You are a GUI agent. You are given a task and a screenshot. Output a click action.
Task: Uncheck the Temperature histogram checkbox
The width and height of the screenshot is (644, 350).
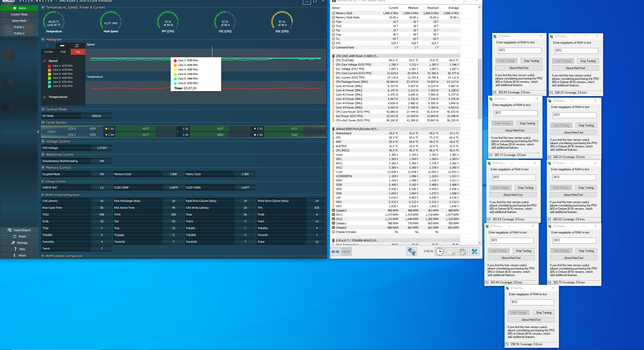click(x=44, y=97)
